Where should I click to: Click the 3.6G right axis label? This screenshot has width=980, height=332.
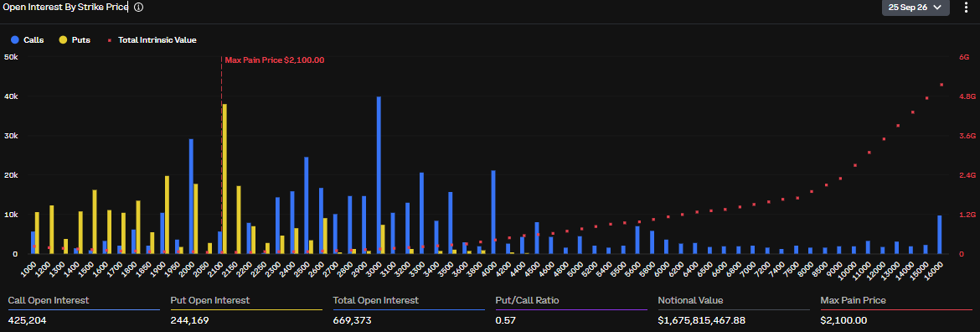click(967, 136)
